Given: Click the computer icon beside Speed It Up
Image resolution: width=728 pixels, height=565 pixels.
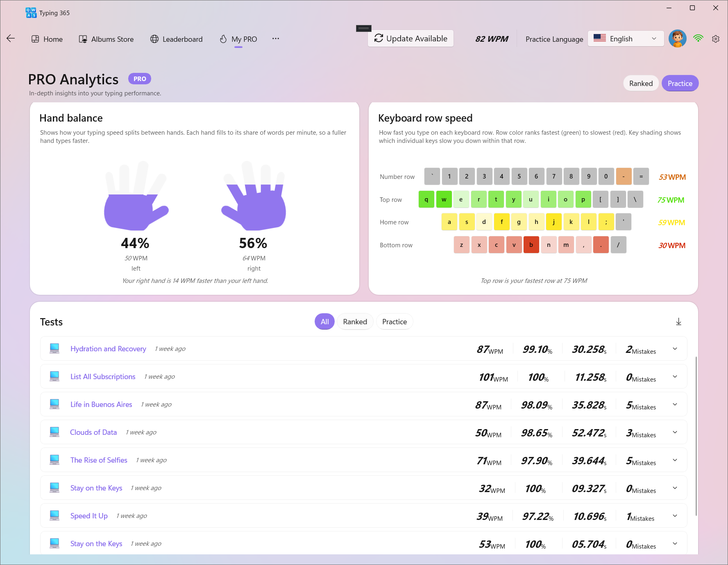Looking at the screenshot, I should point(54,515).
